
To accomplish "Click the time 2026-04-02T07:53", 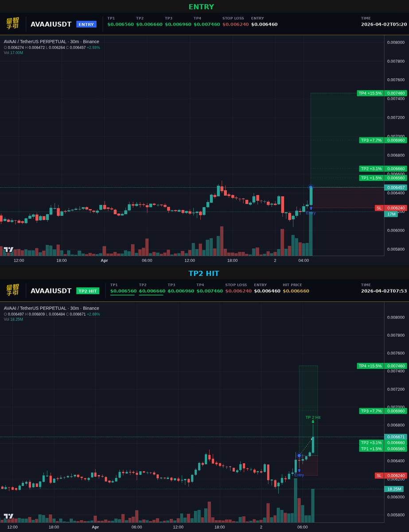I will [x=384, y=291].
